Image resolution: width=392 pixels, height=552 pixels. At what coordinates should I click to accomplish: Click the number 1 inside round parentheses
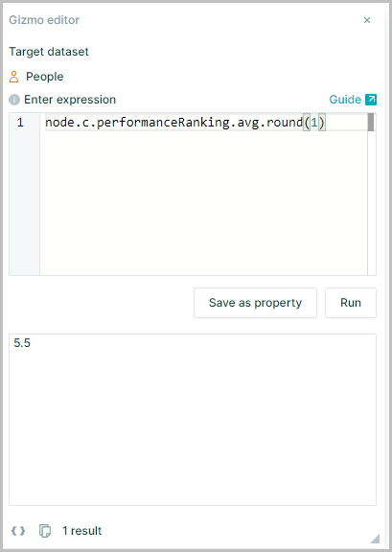coord(313,123)
